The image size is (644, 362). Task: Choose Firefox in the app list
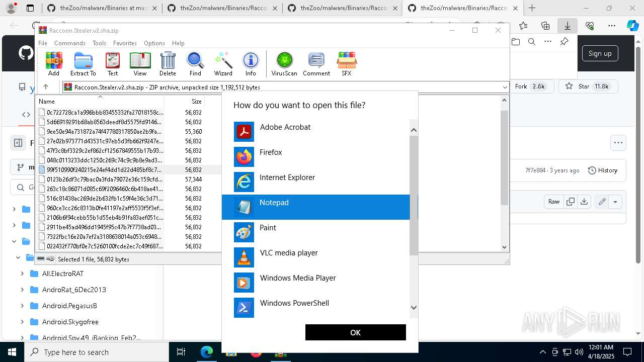316,157
